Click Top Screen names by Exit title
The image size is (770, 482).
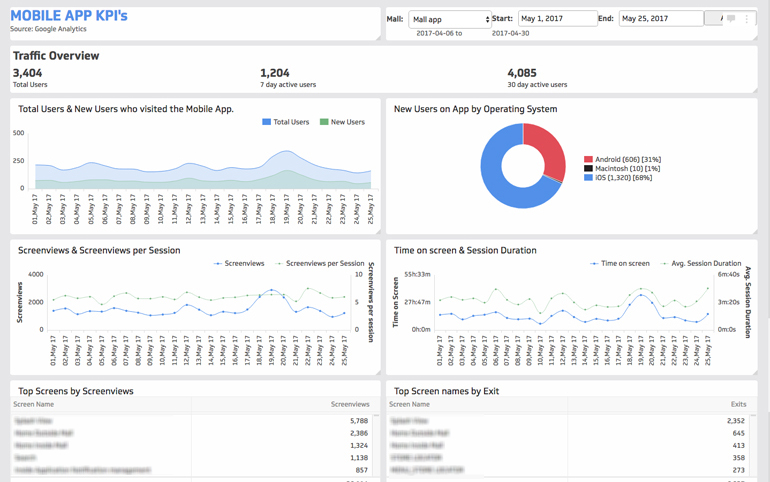[x=446, y=391]
